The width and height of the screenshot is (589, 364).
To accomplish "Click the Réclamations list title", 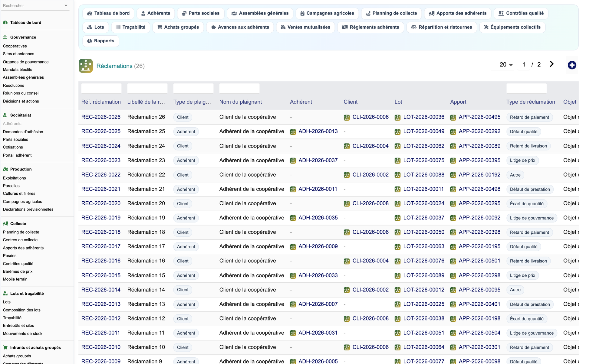I will coord(114,66).
